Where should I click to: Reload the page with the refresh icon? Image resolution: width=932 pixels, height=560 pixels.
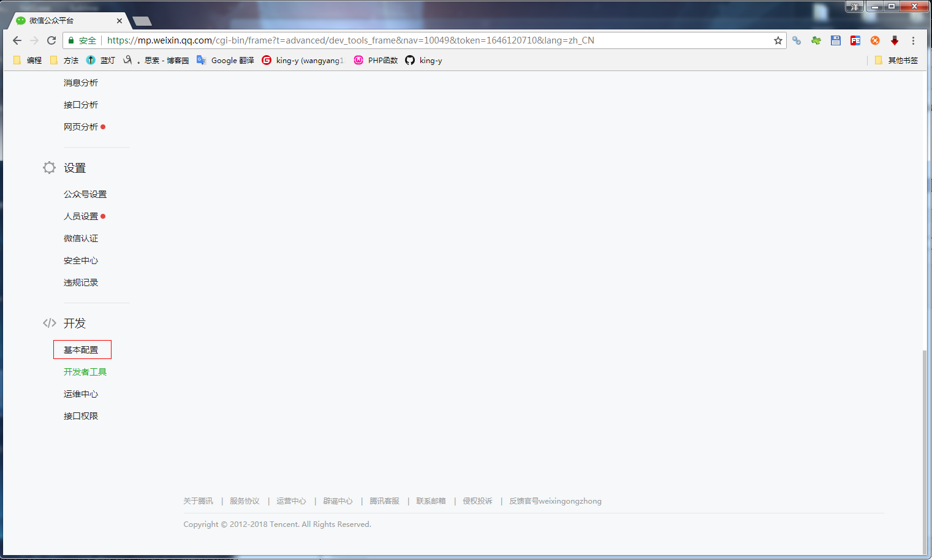point(51,40)
